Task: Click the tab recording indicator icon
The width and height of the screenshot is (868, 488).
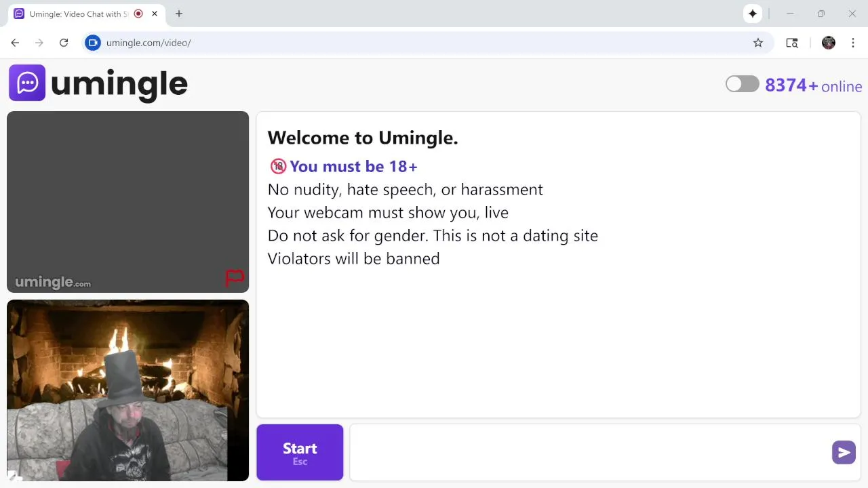Action: [138, 14]
